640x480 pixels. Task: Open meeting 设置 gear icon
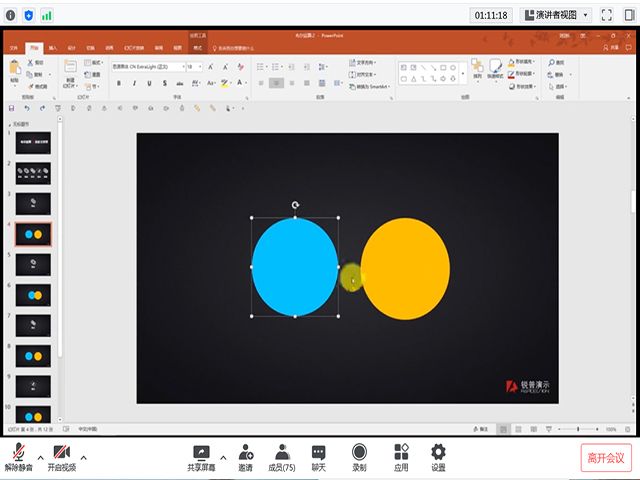pos(438,452)
